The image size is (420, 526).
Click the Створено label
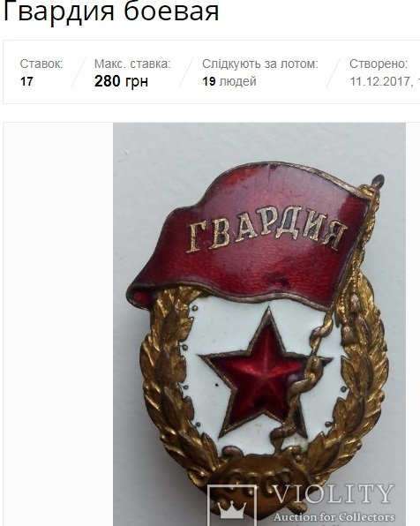(379, 64)
